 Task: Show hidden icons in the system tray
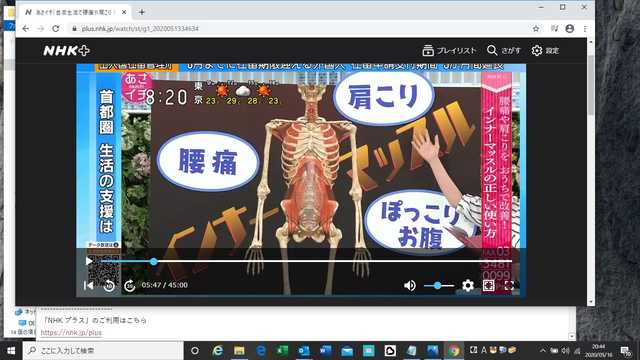(x=542, y=351)
